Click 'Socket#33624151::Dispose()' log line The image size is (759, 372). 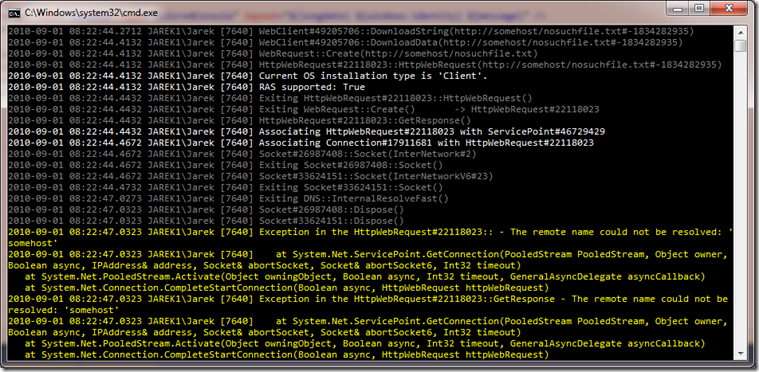click(x=206, y=221)
